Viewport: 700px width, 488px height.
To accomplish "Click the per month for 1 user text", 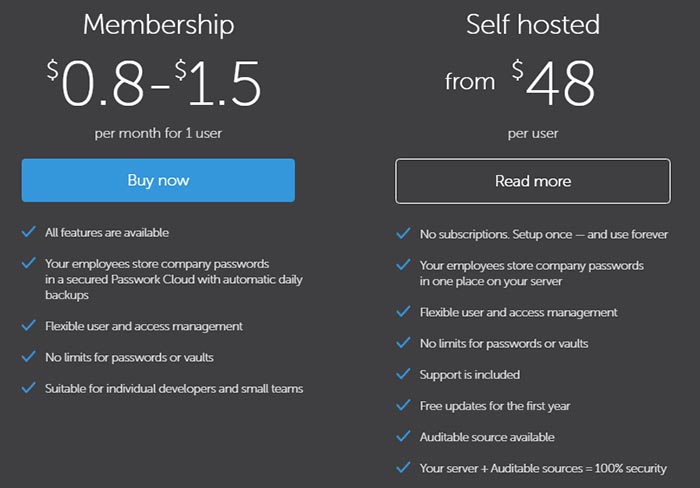I will tap(158, 133).
